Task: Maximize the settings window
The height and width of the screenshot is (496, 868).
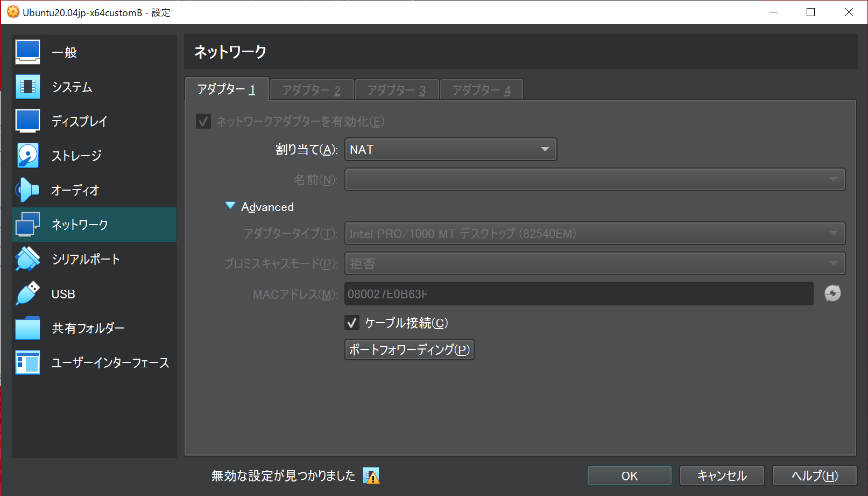Action: pos(811,12)
